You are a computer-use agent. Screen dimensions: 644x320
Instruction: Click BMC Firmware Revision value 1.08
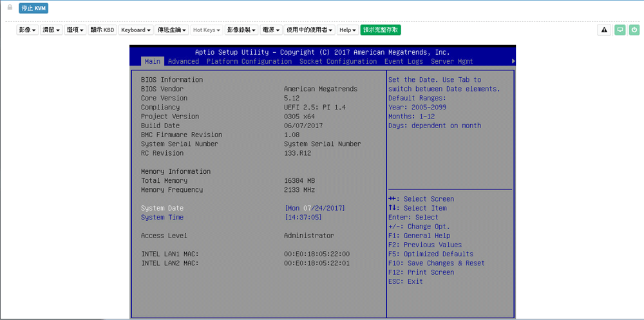[292, 135]
